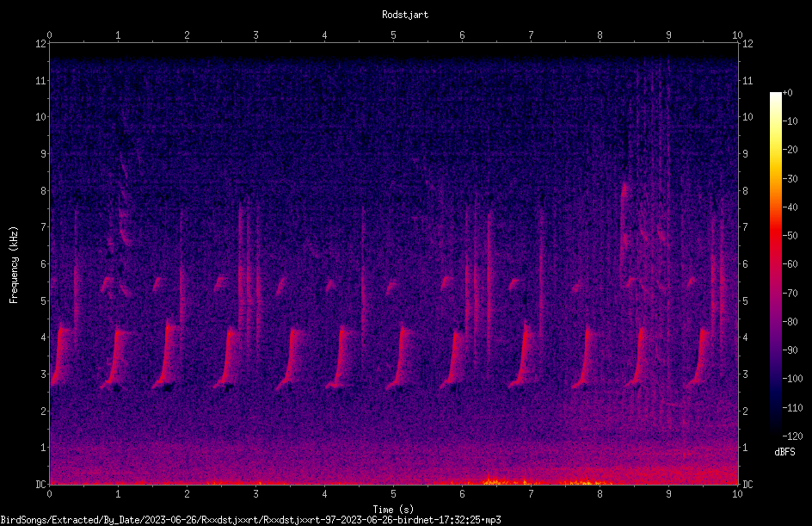The image size is (812, 526).
Task: Click the 4 tick on the left frequency axis
Action: pyautogui.click(x=44, y=337)
